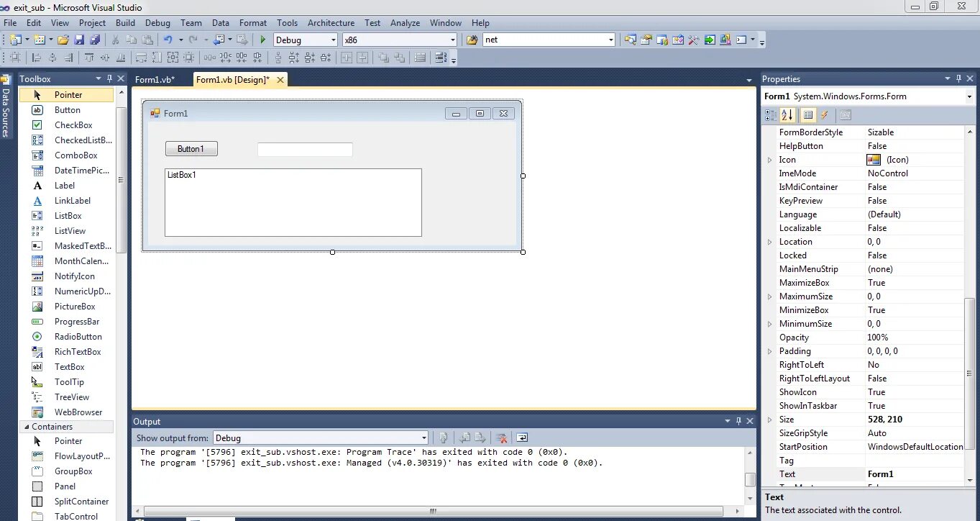Image resolution: width=980 pixels, height=521 pixels.
Task: Show the Properties list button
Action: coord(808,114)
